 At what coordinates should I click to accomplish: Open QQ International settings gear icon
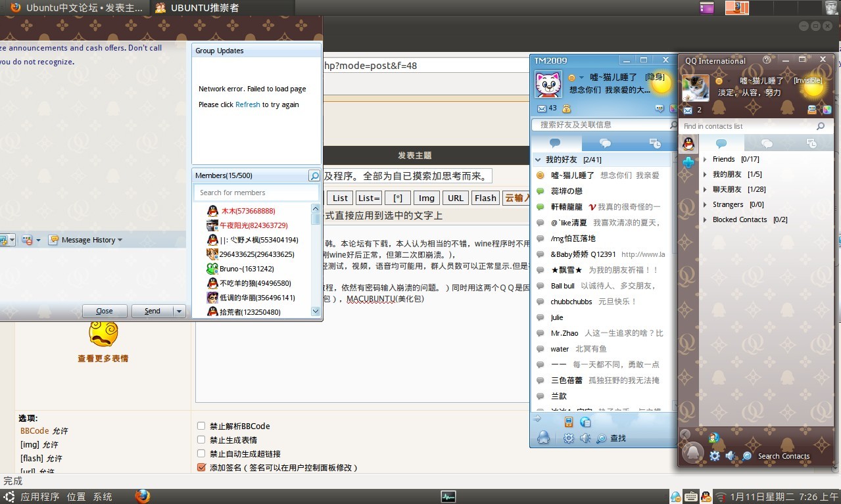715,455
